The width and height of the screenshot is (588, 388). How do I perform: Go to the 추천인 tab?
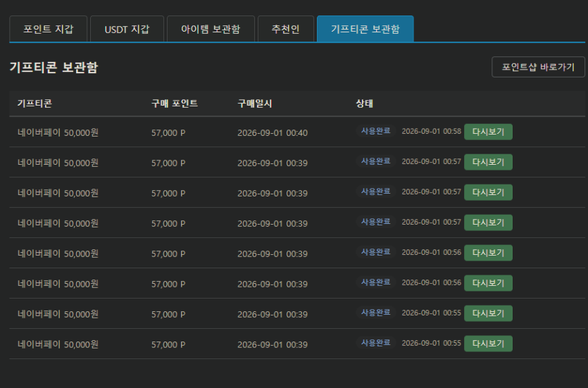[x=286, y=29]
